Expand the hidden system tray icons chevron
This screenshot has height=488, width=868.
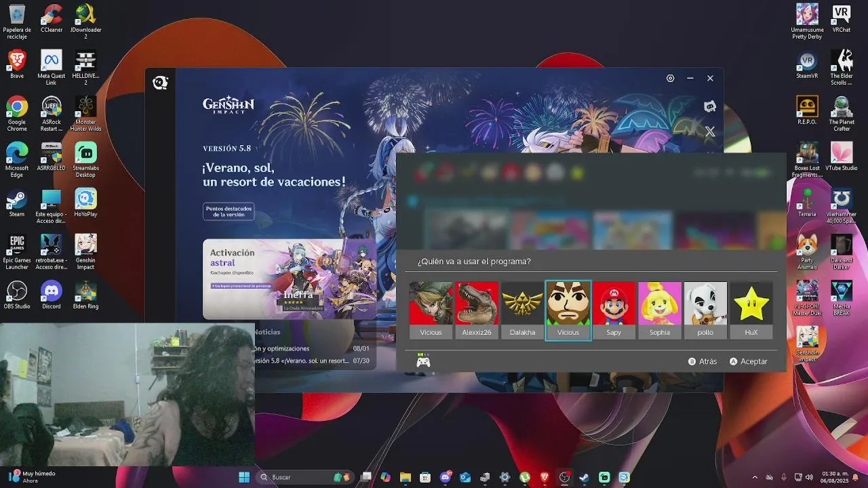tap(755, 477)
